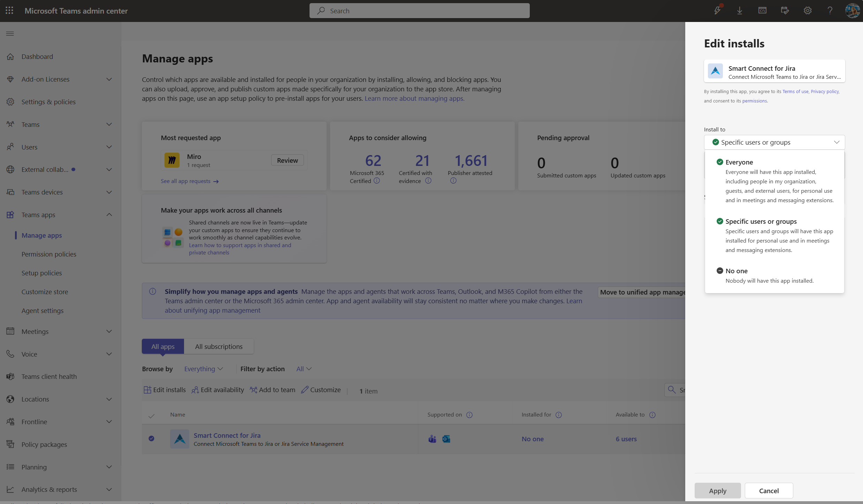Open Permission policies in the sidebar
The width and height of the screenshot is (863, 504).
pos(49,254)
